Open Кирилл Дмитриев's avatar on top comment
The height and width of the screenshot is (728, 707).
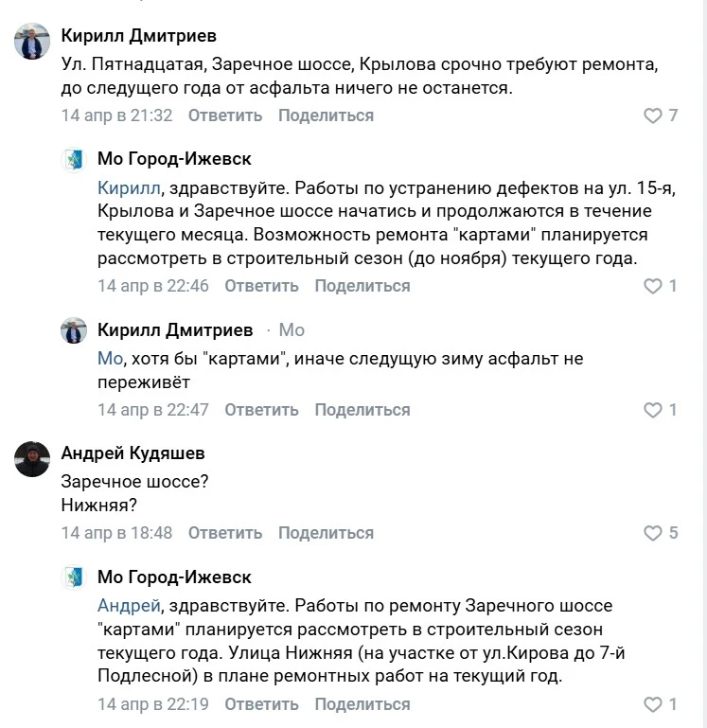tap(33, 43)
